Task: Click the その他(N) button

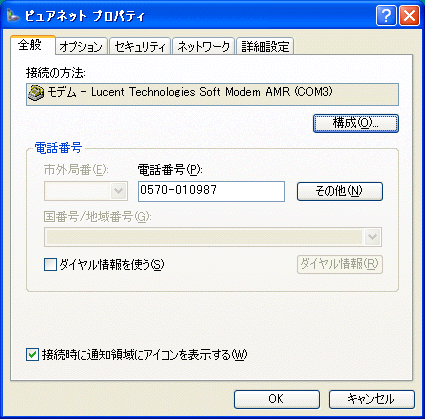Action: tap(340, 191)
